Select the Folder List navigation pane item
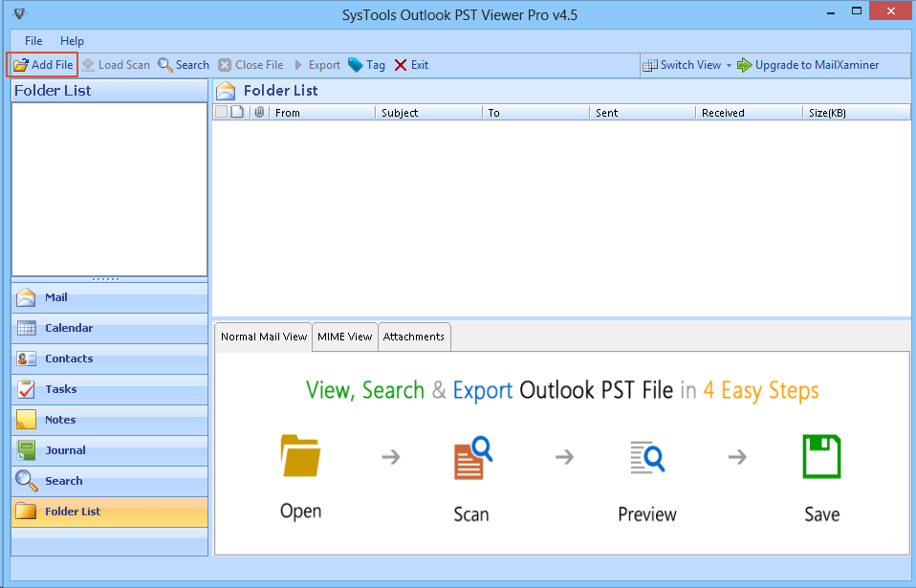The image size is (916, 588). pyautogui.click(x=109, y=512)
